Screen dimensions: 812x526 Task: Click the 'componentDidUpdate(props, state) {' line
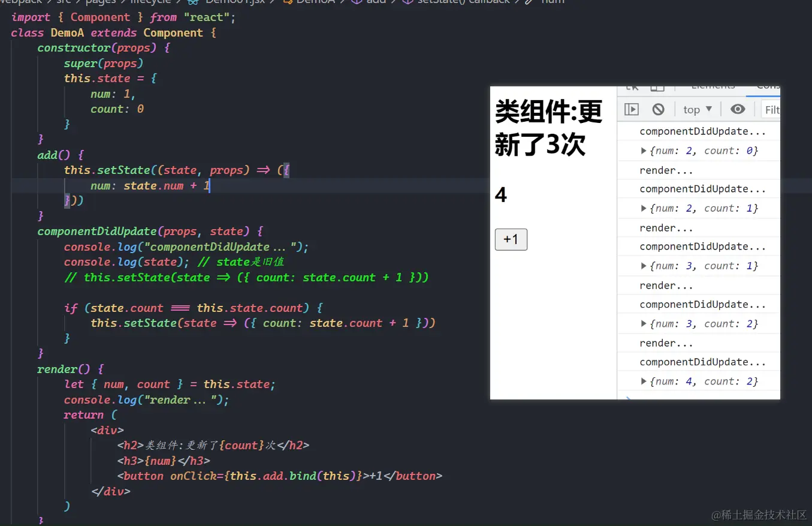[150, 232]
